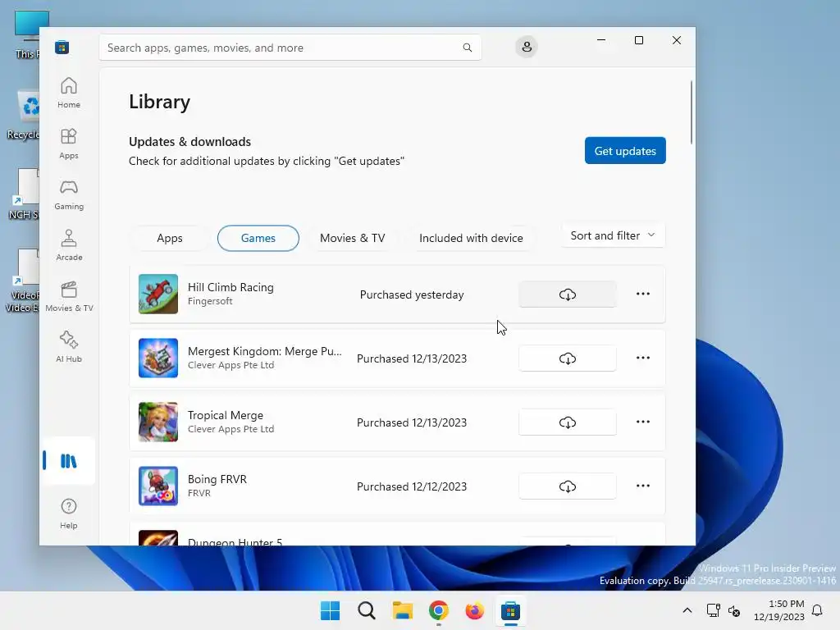Click the search magnifier icon
This screenshot has height=630, width=840.
tap(467, 48)
